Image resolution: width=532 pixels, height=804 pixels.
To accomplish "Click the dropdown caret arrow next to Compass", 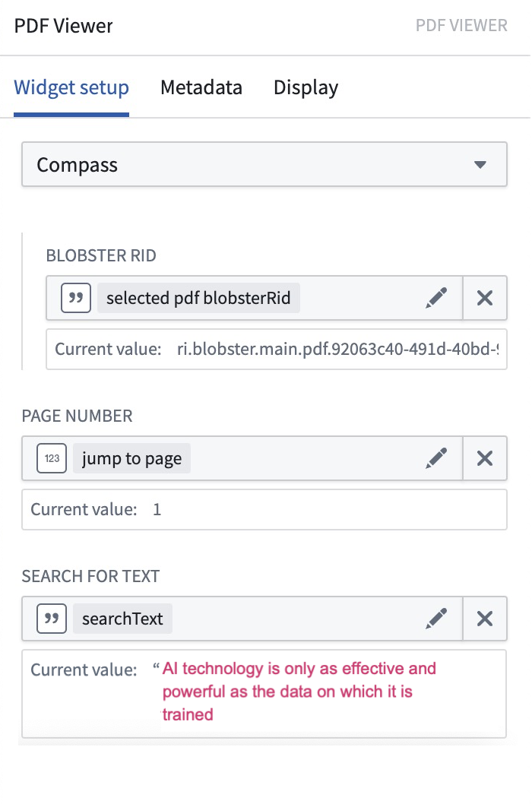I will pyautogui.click(x=480, y=165).
